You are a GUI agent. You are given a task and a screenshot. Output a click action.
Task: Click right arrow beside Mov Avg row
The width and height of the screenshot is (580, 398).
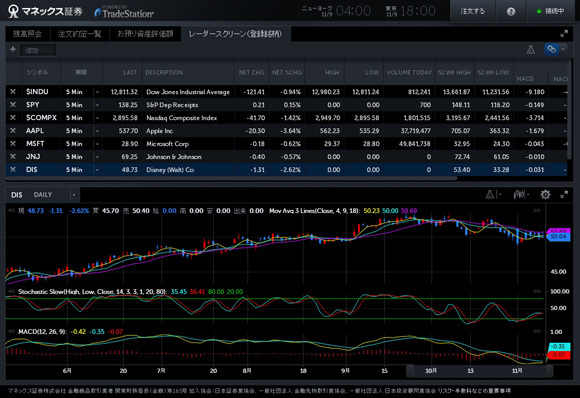pos(537,210)
